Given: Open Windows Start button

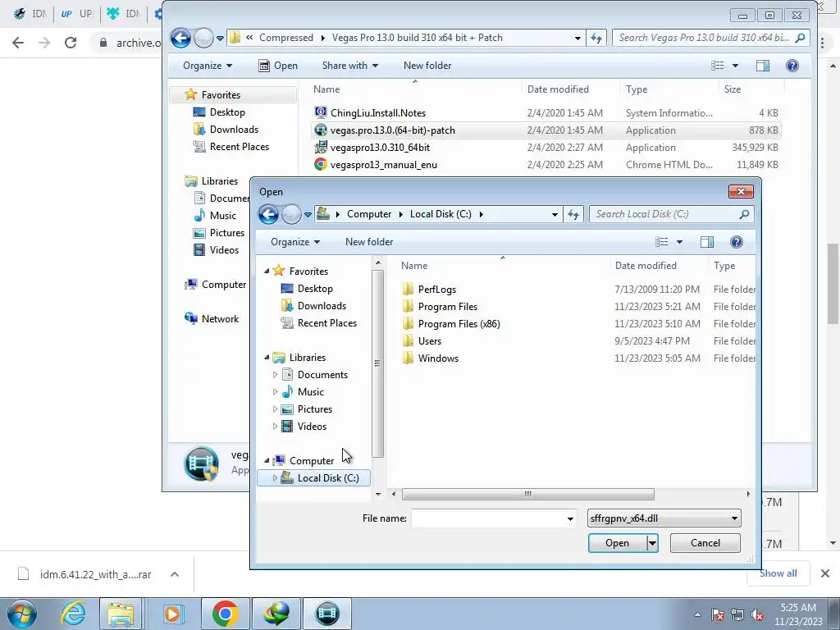Looking at the screenshot, I should click(x=22, y=614).
